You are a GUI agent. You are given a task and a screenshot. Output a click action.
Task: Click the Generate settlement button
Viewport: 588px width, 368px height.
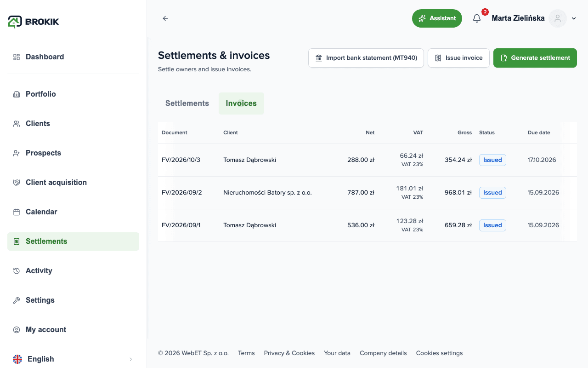click(535, 58)
